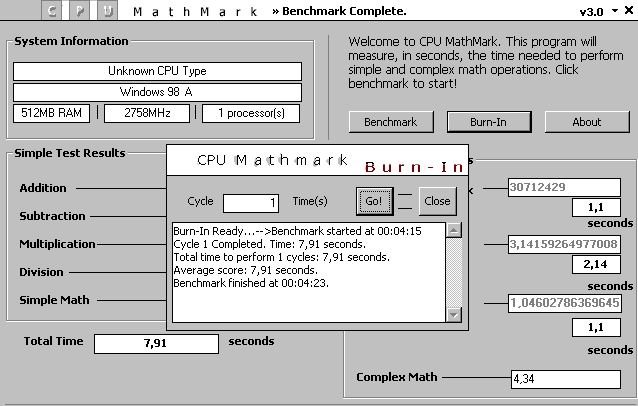The image size is (638, 406).
Task: Click the 512MB RAM field
Action: 51,113
